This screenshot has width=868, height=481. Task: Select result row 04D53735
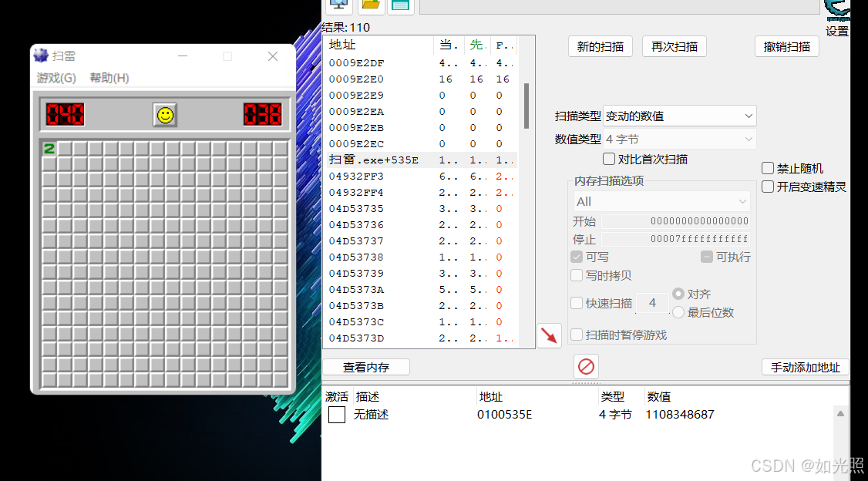422,209
